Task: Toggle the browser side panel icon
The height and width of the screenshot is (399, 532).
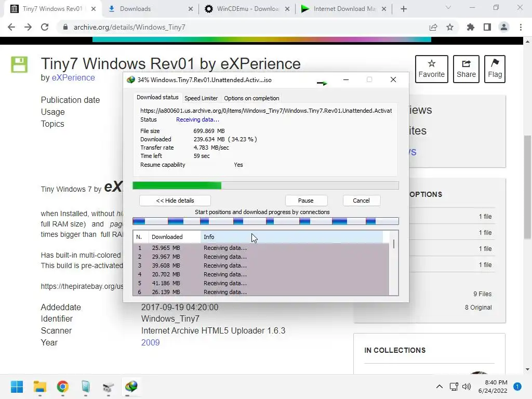Action: pyautogui.click(x=487, y=27)
